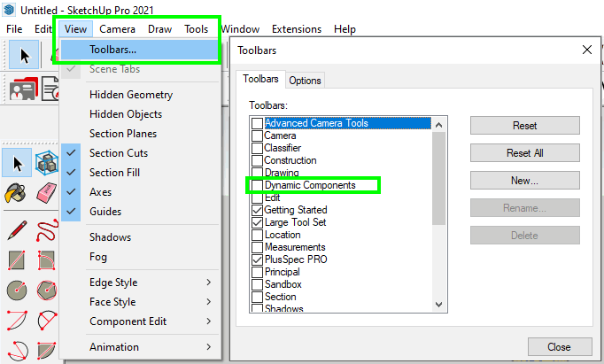Enable the Construction toolbar checkbox
The width and height of the screenshot is (604, 364).
coord(257,160)
